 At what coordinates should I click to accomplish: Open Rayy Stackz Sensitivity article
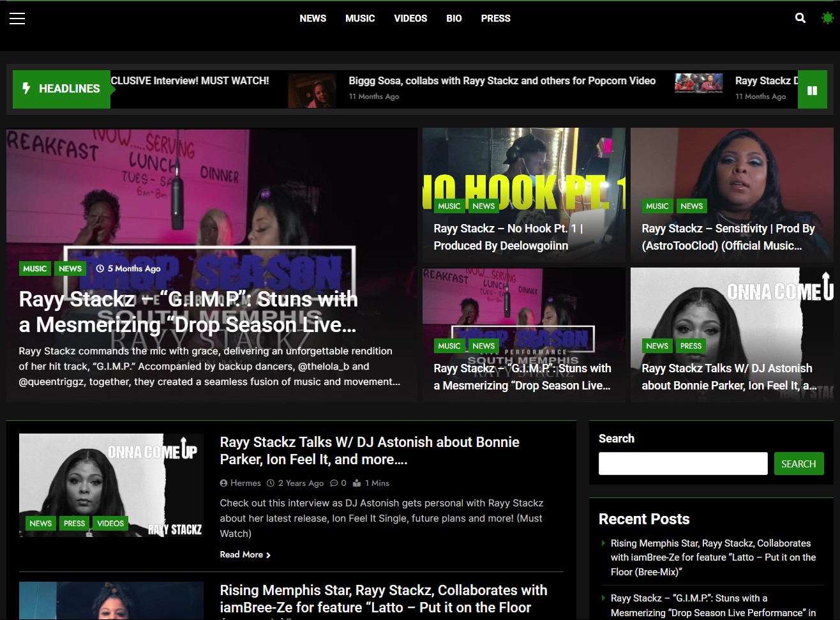[728, 237]
